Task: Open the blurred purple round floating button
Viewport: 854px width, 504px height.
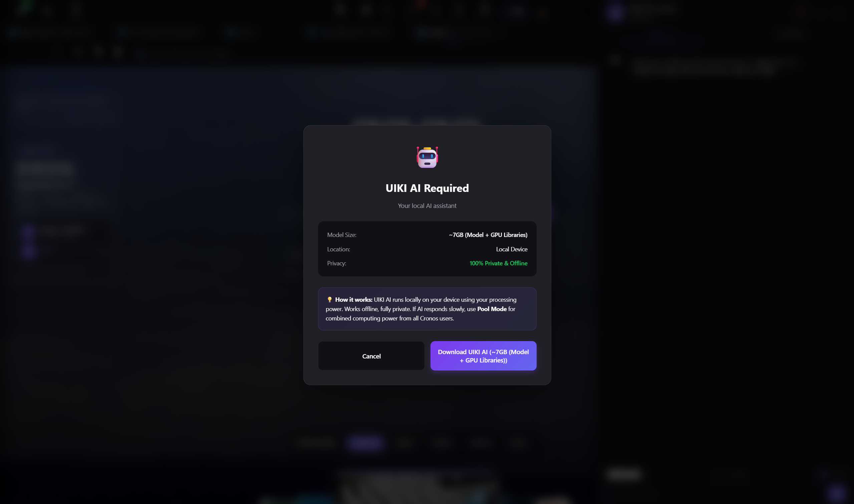Action: click(x=836, y=493)
